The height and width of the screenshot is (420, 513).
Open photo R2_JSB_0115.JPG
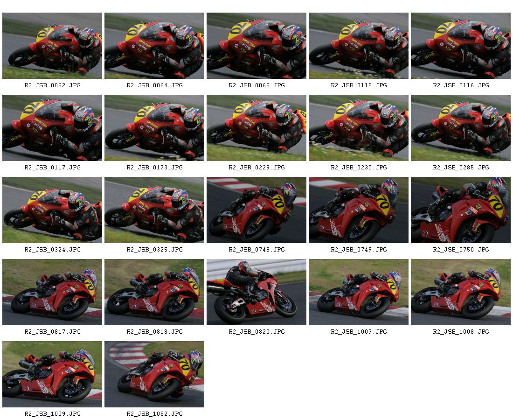[359, 46]
